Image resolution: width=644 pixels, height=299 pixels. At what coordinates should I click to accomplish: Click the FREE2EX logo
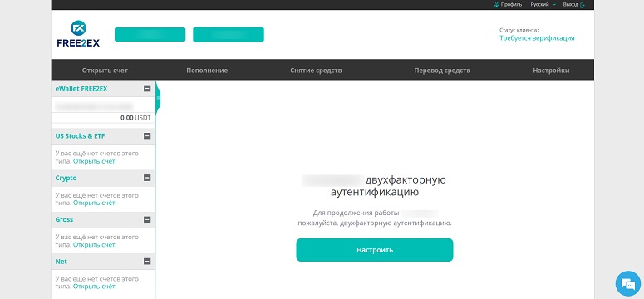[78, 34]
